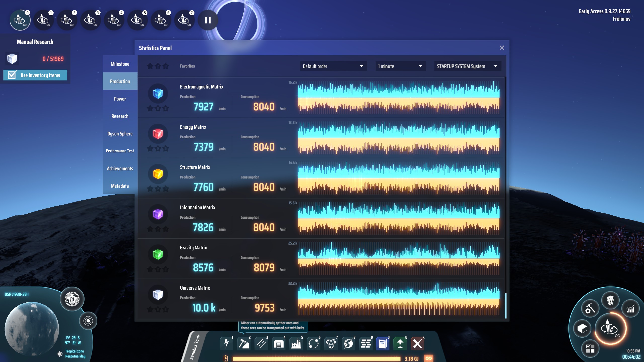This screenshot has height=362, width=644.
Task: Select the red dismantle X tool
Action: pyautogui.click(x=417, y=343)
